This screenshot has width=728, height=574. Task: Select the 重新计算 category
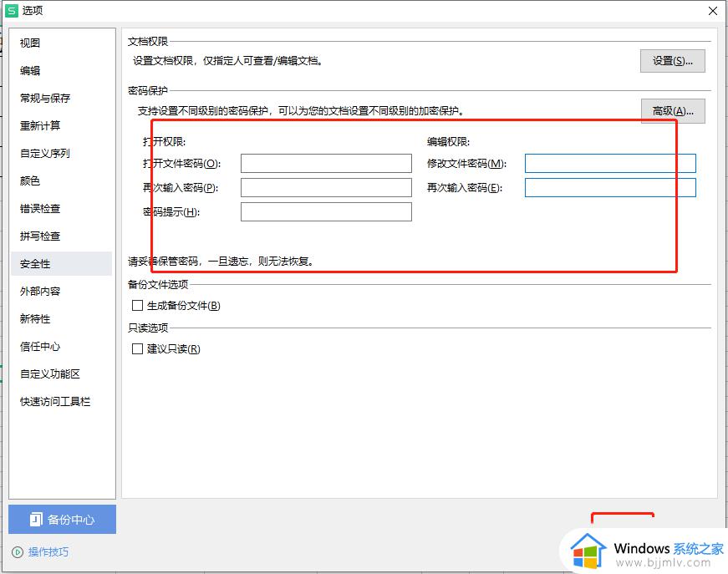click(40, 125)
